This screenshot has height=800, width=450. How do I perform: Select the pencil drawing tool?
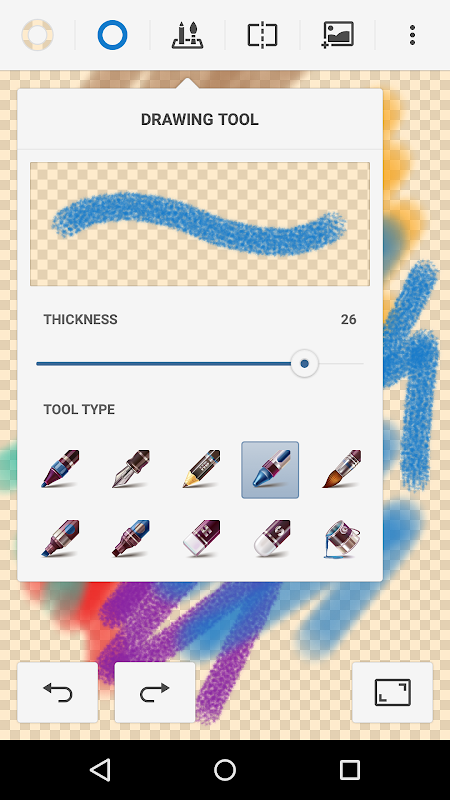point(201,469)
